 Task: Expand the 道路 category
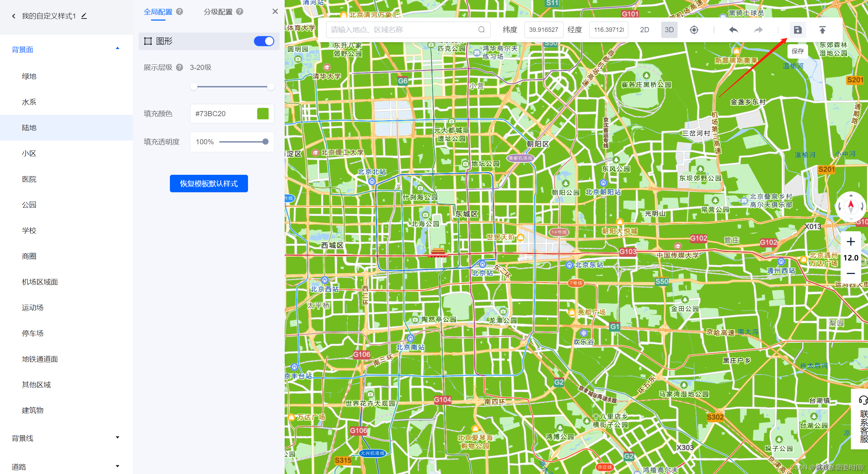coord(117,466)
